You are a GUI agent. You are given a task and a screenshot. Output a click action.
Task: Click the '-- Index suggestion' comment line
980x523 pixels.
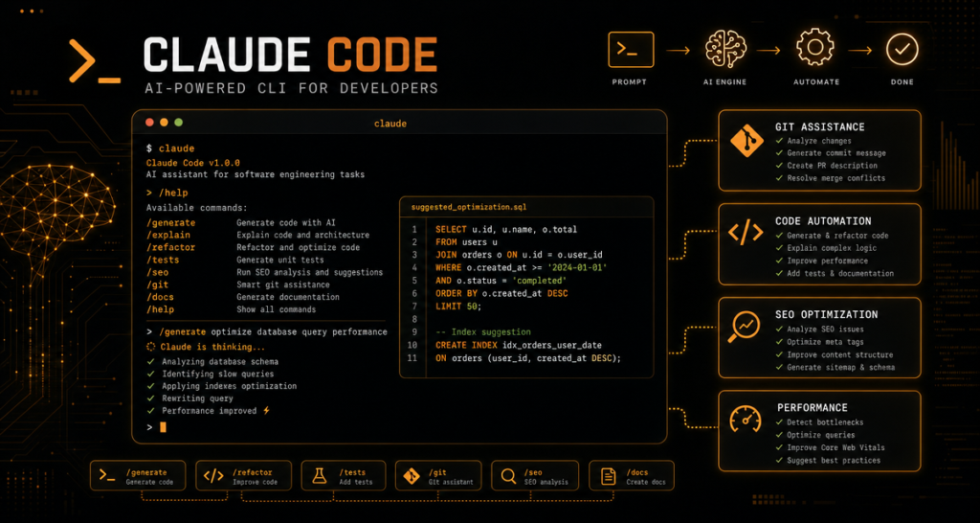click(x=483, y=332)
